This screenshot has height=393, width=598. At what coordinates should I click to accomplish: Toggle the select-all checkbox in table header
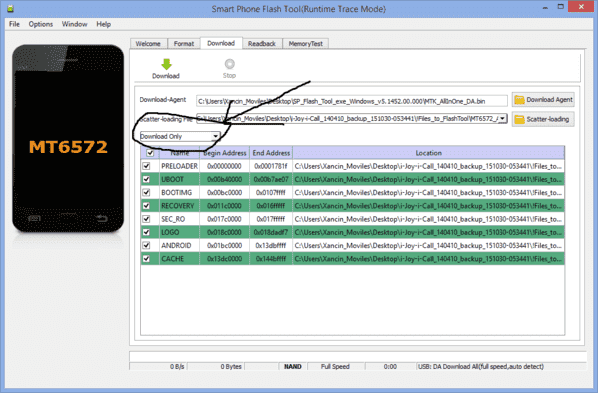[x=150, y=153]
